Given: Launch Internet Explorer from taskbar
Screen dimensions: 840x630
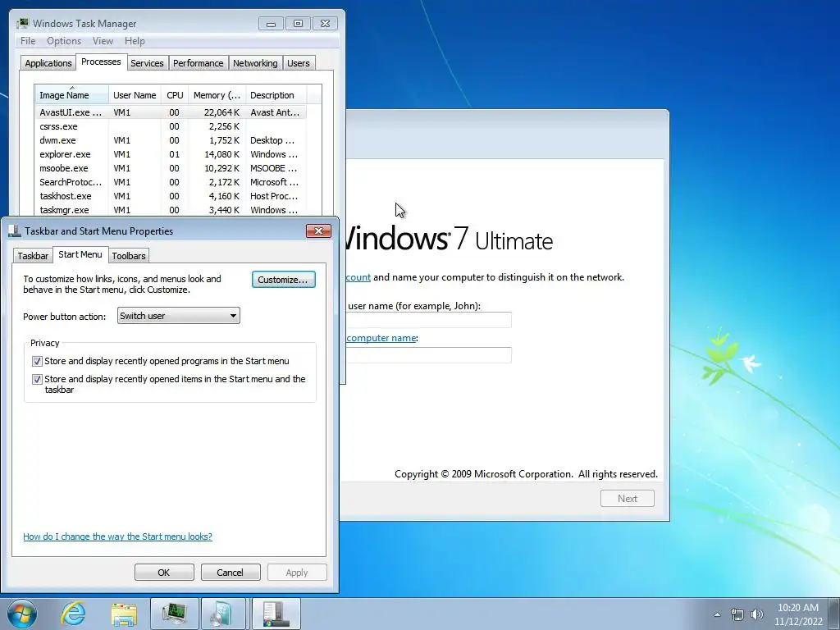Looking at the screenshot, I should (x=73, y=614).
